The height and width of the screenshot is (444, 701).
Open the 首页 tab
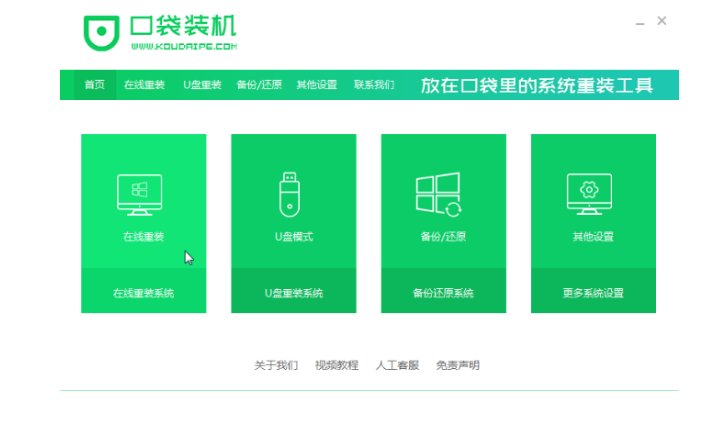coord(94,85)
